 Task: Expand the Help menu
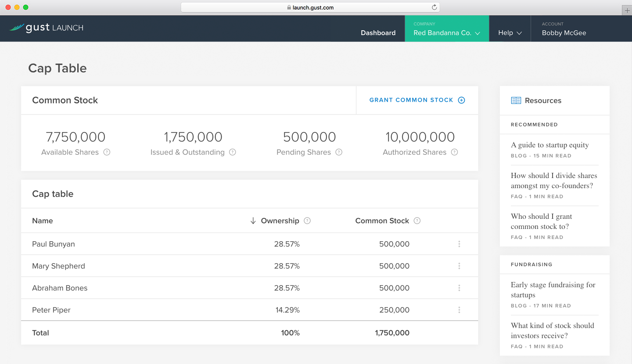tap(510, 33)
